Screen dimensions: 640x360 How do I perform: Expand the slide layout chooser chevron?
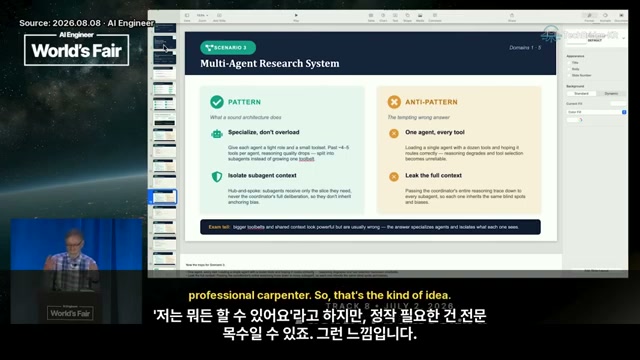[x=624, y=38]
